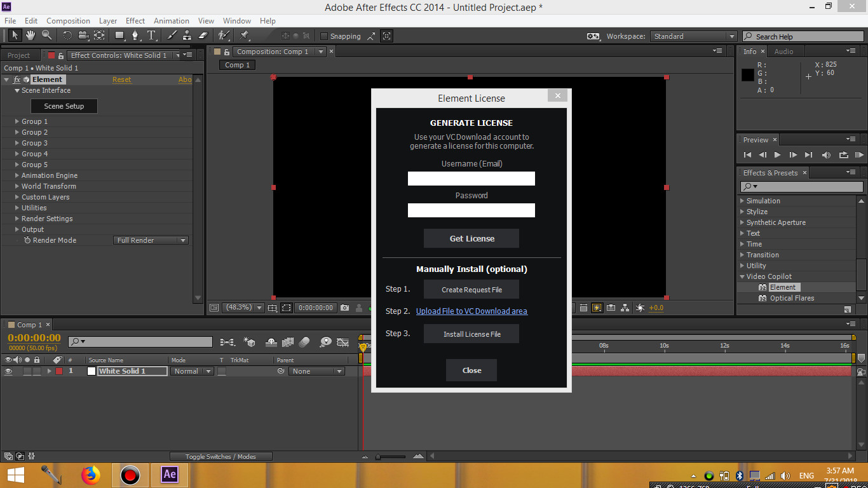
Task: Open the Effect menu
Action: [x=135, y=21]
